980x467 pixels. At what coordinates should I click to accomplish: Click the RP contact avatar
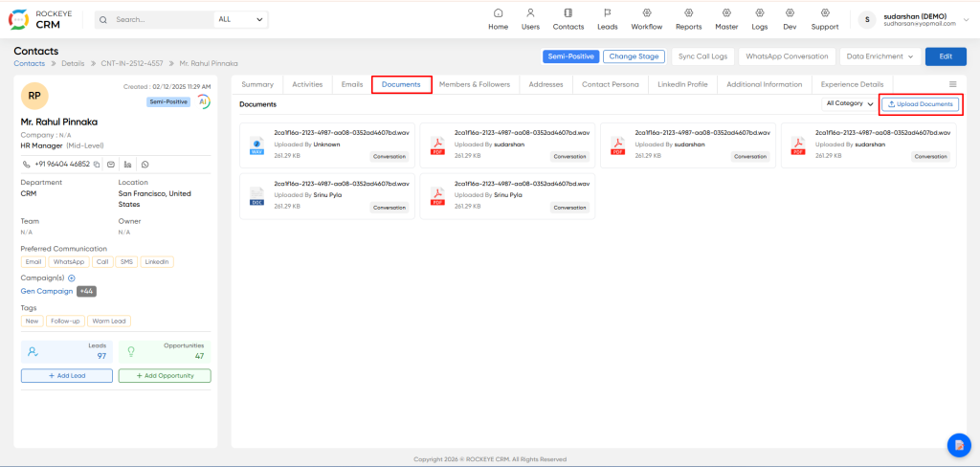[x=34, y=97]
